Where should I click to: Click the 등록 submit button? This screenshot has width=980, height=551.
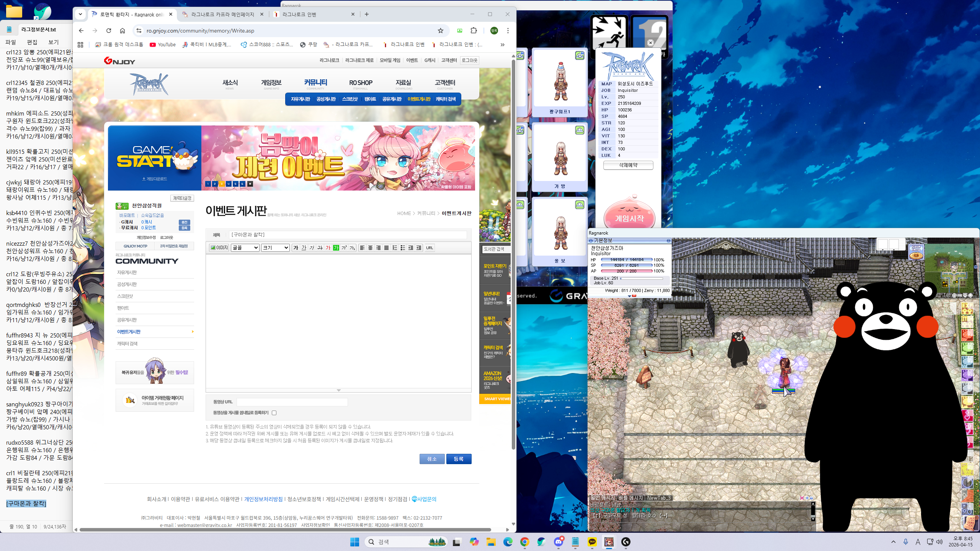tap(459, 459)
